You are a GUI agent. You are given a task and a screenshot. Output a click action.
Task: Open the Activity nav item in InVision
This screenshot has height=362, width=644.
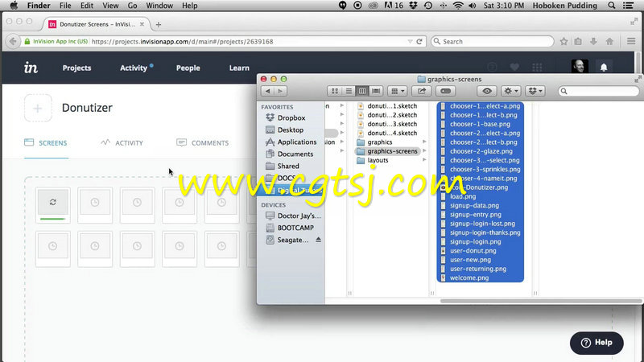click(134, 68)
